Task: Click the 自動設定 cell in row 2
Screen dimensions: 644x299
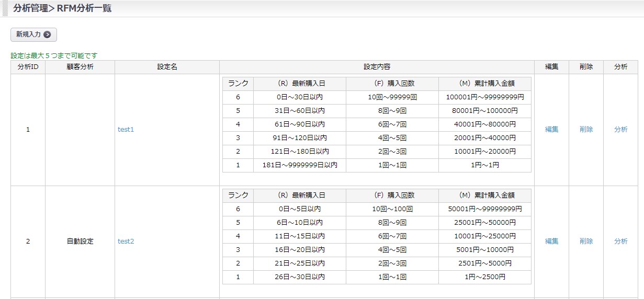Action: click(x=80, y=241)
